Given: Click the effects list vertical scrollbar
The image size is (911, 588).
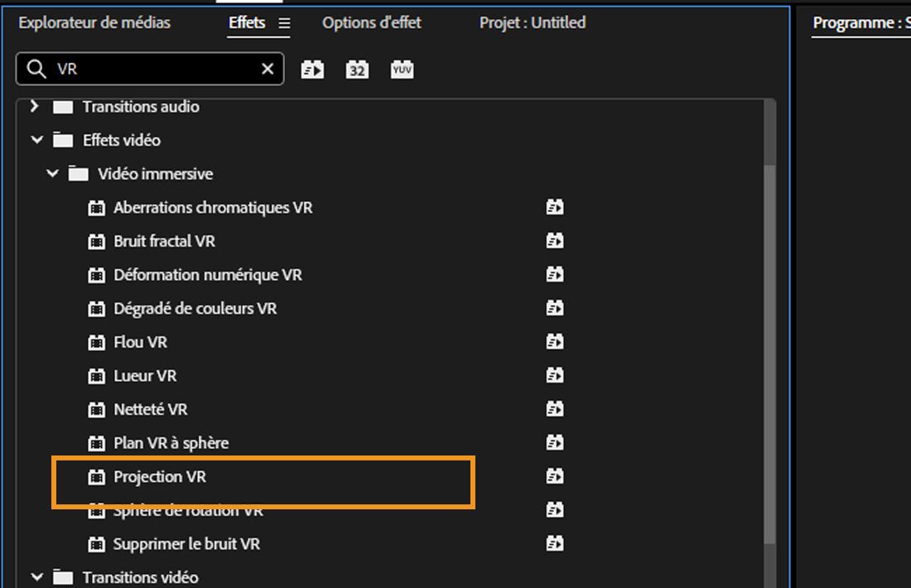Looking at the screenshot, I should point(770,331).
